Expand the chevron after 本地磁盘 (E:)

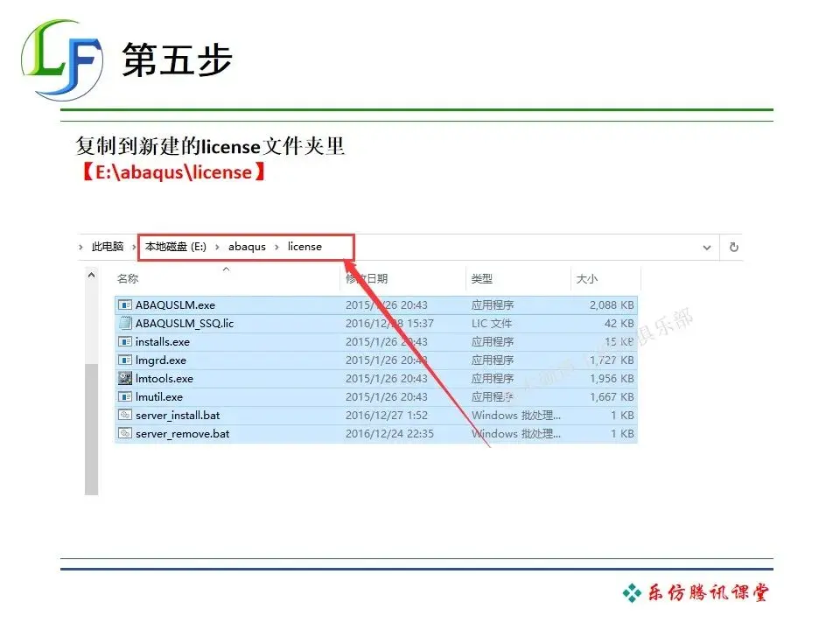coord(217,247)
